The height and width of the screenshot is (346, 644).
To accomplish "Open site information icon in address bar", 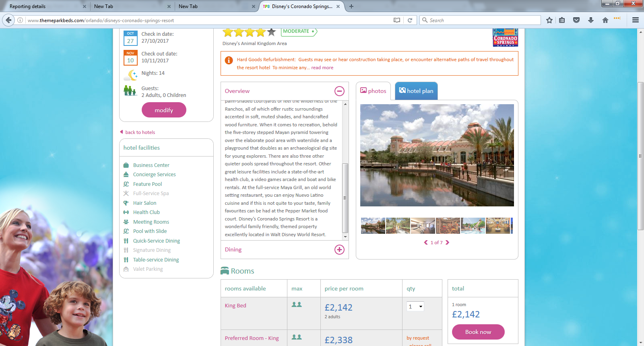I will (20, 20).
